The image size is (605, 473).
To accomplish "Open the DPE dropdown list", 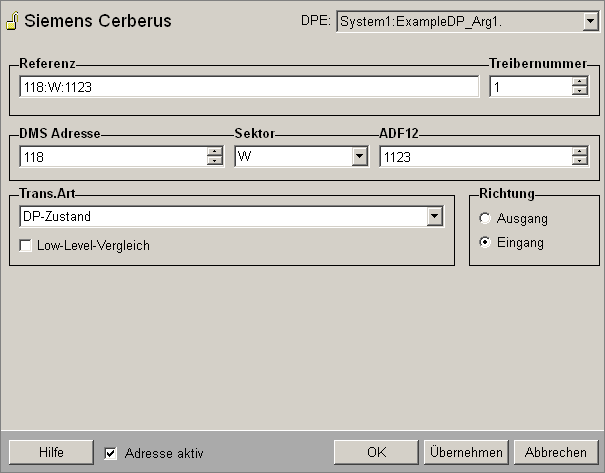I will click(x=588, y=21).
